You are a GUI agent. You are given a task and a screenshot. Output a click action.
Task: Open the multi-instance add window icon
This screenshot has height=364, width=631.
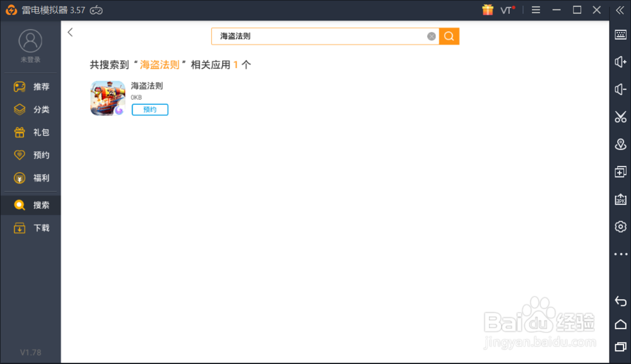(x=620, y=172)
